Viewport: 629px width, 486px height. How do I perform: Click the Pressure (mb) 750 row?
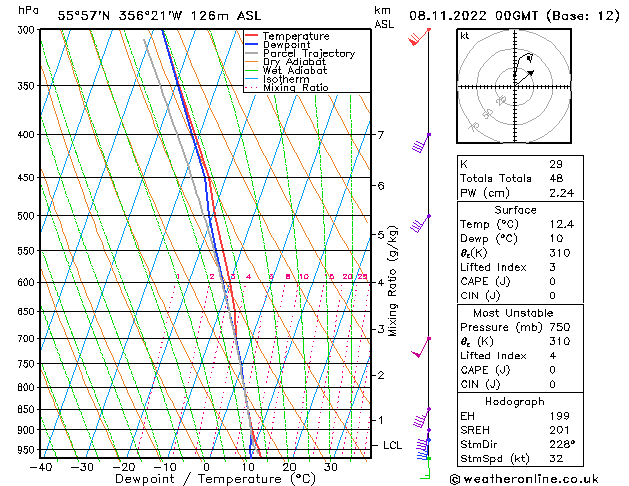pyautogui.click(x=520, y=327)
